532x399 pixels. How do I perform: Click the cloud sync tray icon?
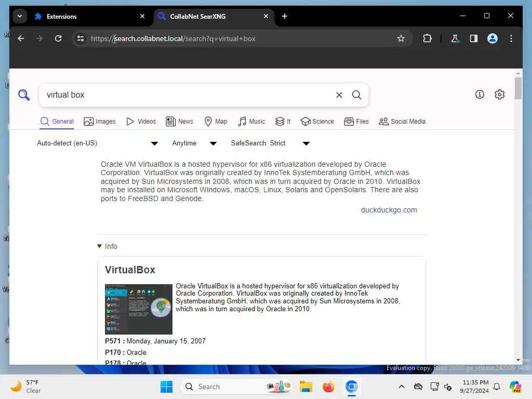click(418, 387)
